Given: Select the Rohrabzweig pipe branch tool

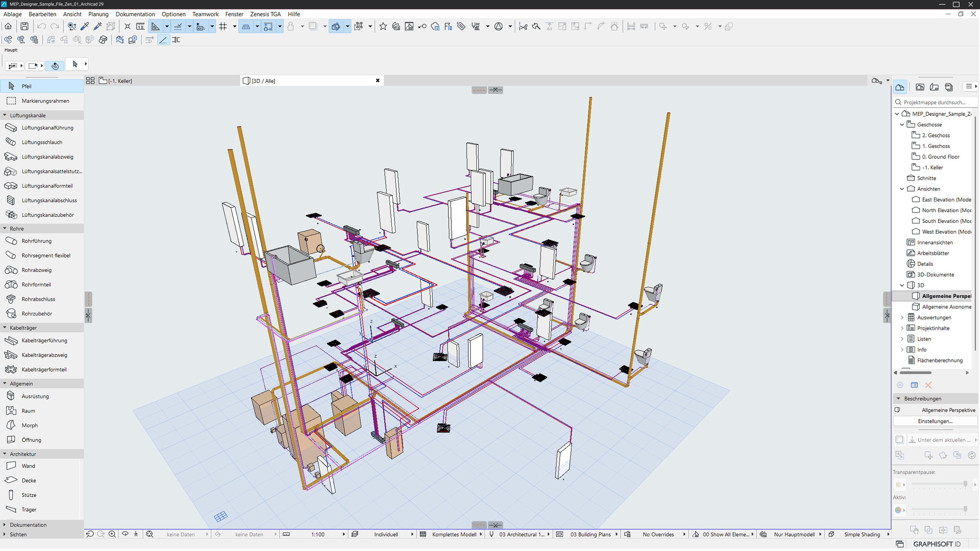Looking at the screenshot, I should point(36,270).
